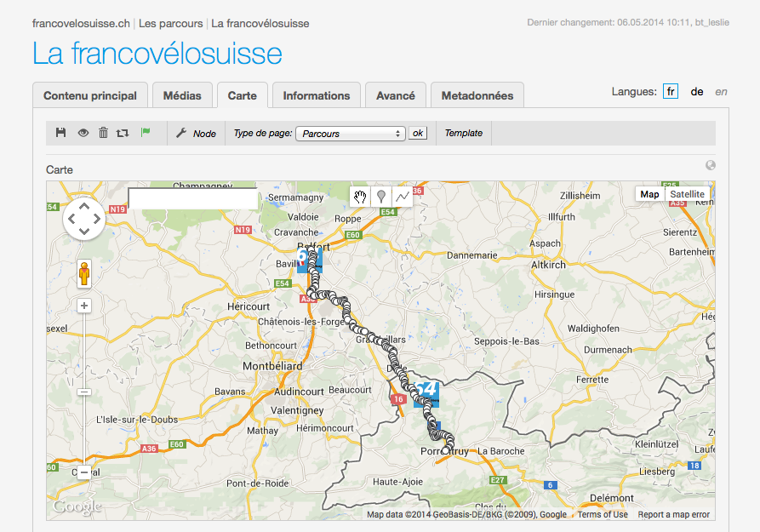Click the green flag icon
Viewport: 760px width, 532px height.
pyautogui.click(x=146, y=133)
